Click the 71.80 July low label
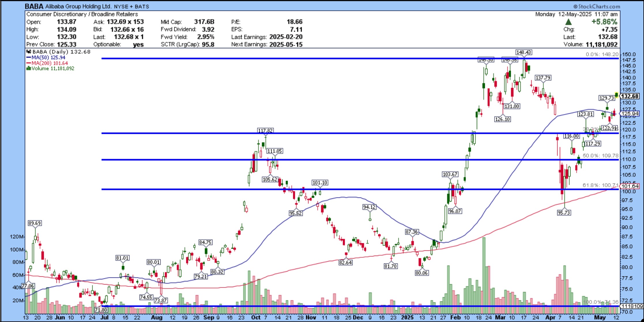Viewport: 644px width, 322px height. [x=101, y=310]
